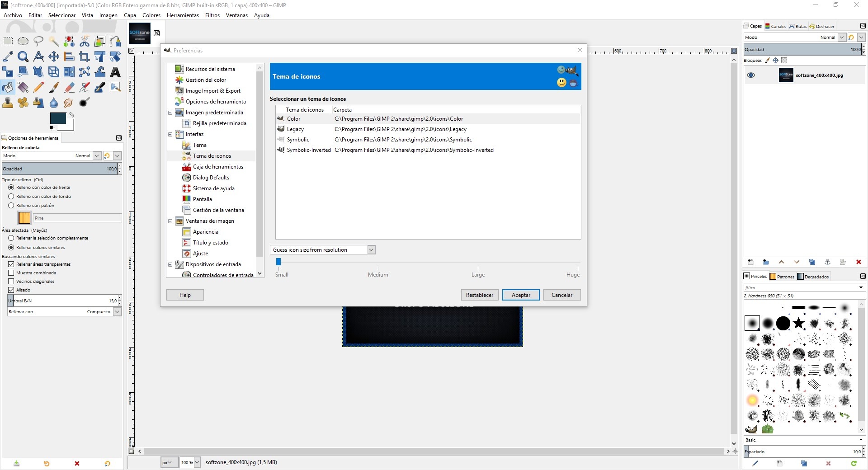
Task: Select 'Tema' in the preferences tree
Action: tap(199, 145)
